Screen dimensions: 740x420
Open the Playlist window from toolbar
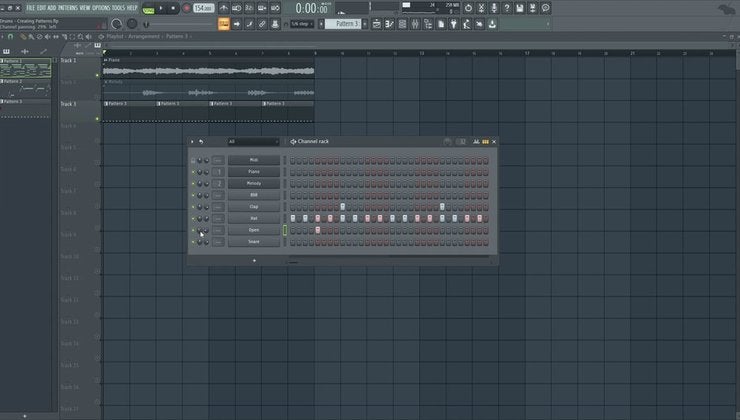click(x=377, y=24)
